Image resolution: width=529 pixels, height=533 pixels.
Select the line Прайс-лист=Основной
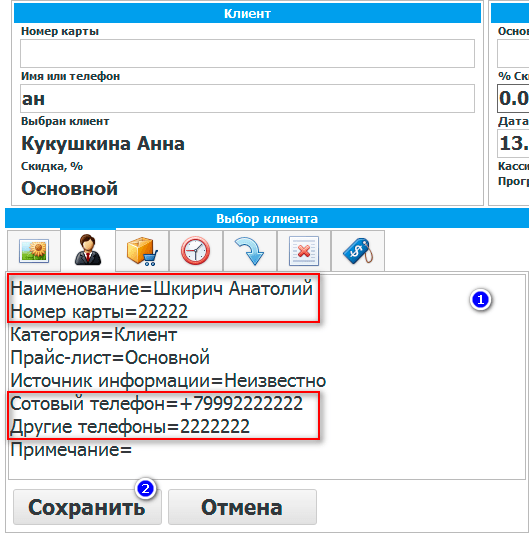(110, 358)
